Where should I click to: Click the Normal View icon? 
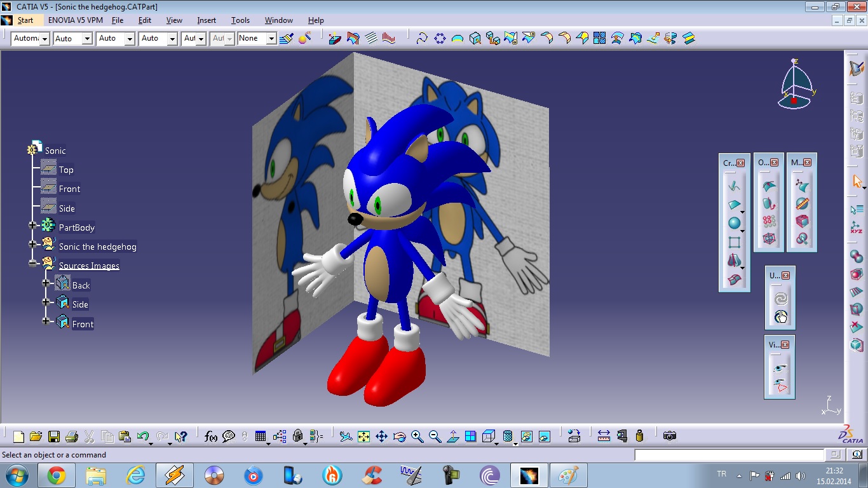452,437
